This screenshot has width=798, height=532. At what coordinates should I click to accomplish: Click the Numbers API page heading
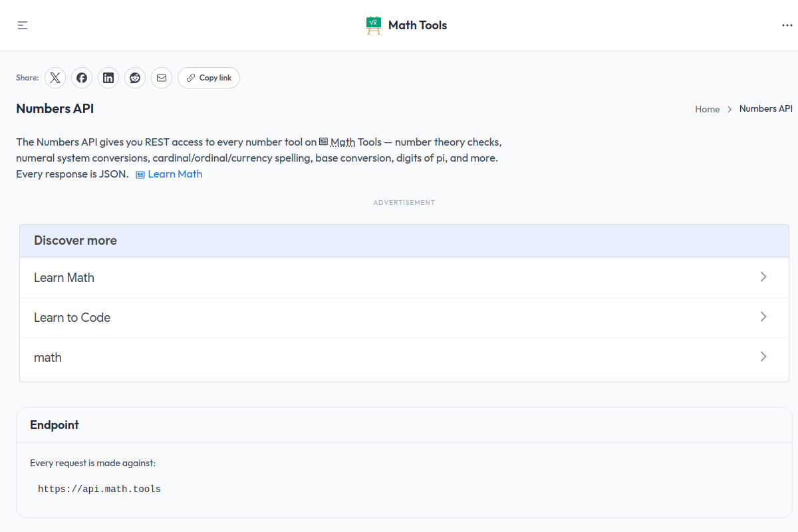(55, 108)
